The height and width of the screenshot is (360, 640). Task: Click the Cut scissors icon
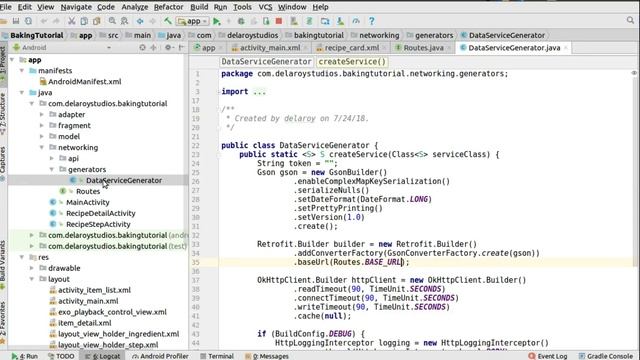(x=71, y=21)
